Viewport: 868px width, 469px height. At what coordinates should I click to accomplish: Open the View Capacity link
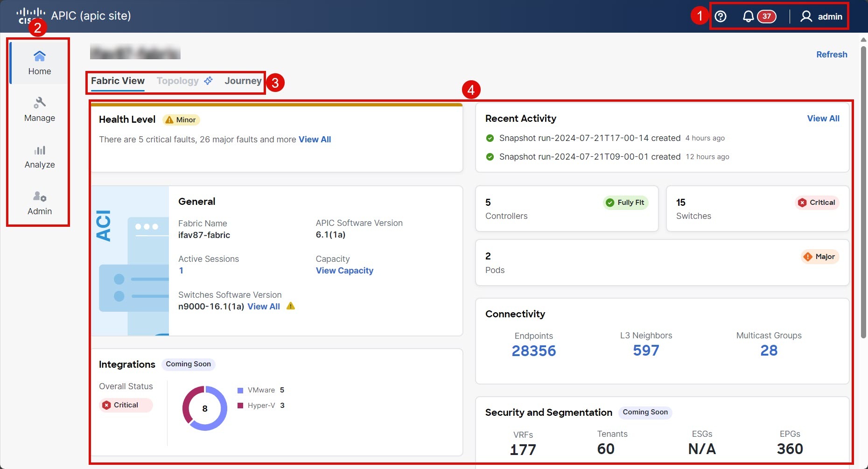[x=344, y=271]
